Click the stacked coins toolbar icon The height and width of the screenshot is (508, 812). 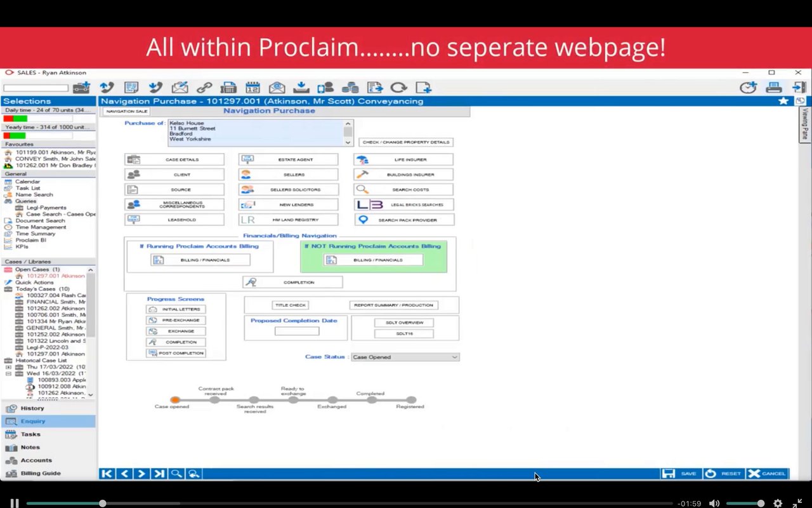[350, 88]
